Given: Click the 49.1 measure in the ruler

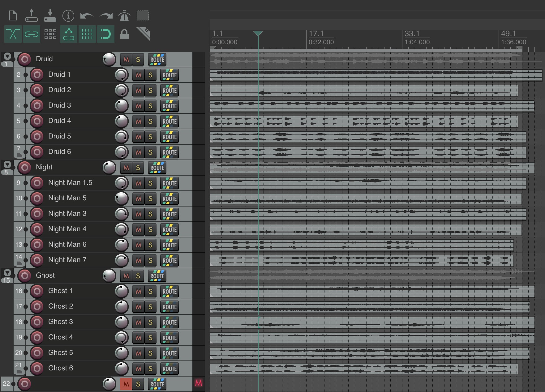Looking at the screenshot, I should coord(508,33).
